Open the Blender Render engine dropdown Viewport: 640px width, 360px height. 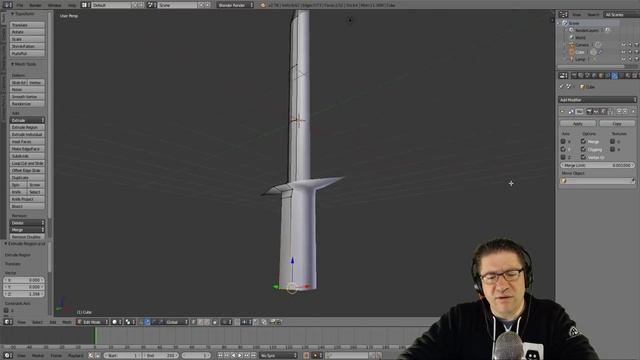pyautogui.click(x=235, y=5)
